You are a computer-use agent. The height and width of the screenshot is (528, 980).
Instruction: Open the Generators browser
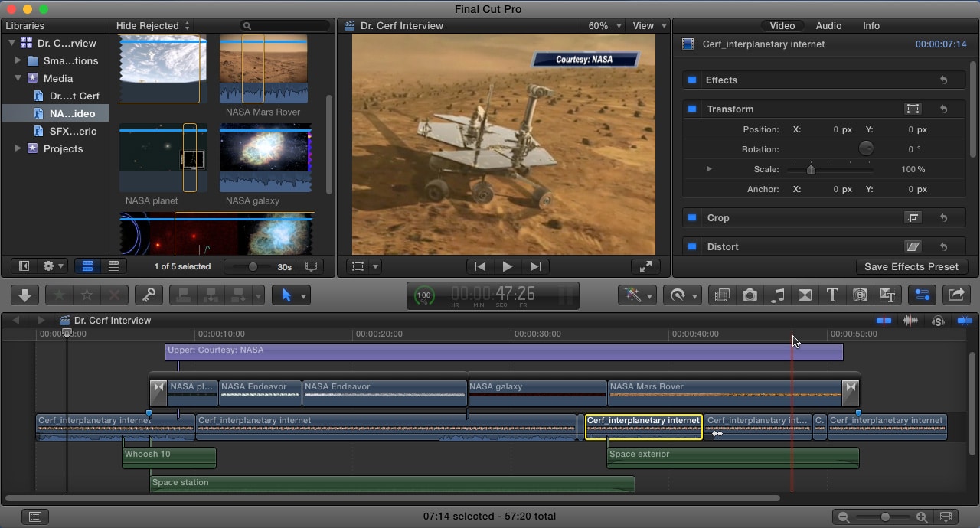point(861,295)
